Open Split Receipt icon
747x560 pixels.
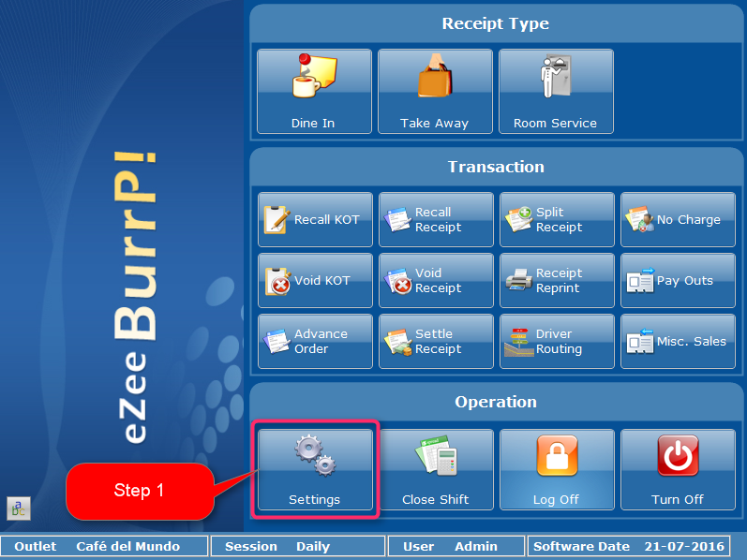click(519, 219)
